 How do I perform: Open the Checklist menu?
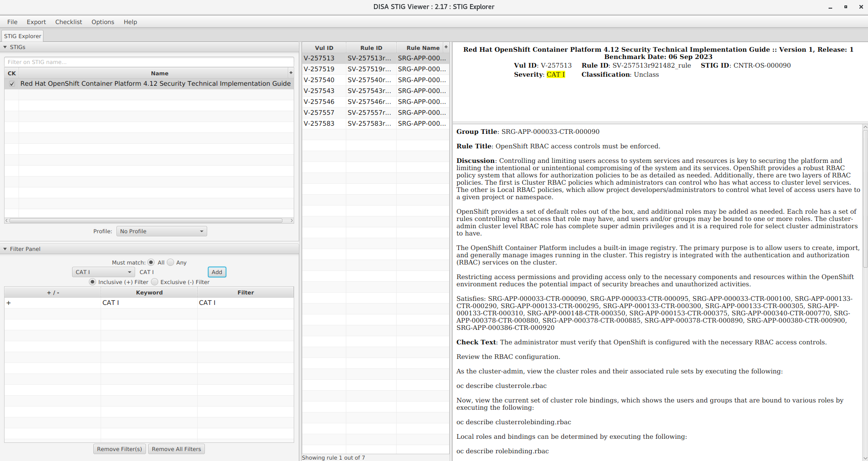(x=68, y=22)
